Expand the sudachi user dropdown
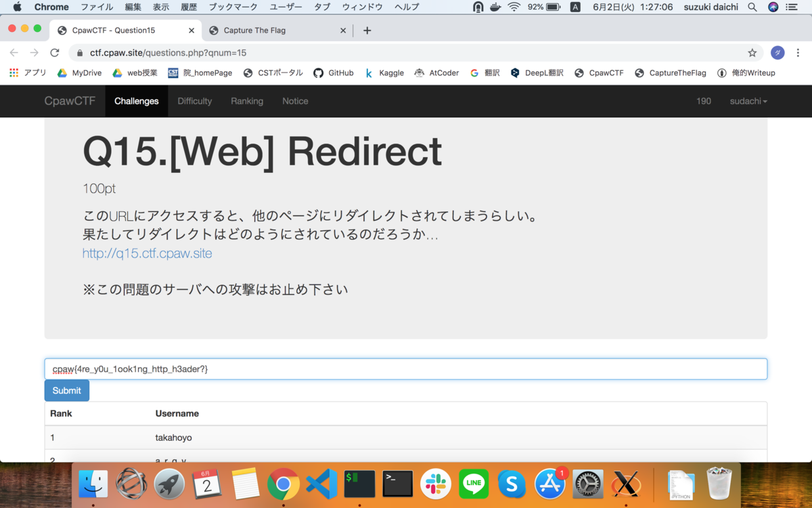This screenshot has height=508, width=812. tap(748, 101)
